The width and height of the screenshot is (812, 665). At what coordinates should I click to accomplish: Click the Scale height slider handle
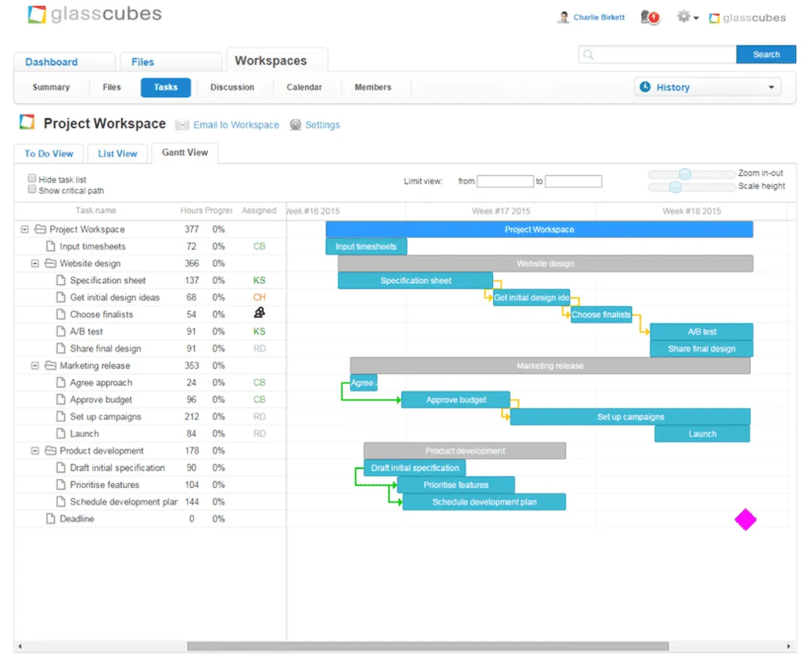[x=675, y=187]
